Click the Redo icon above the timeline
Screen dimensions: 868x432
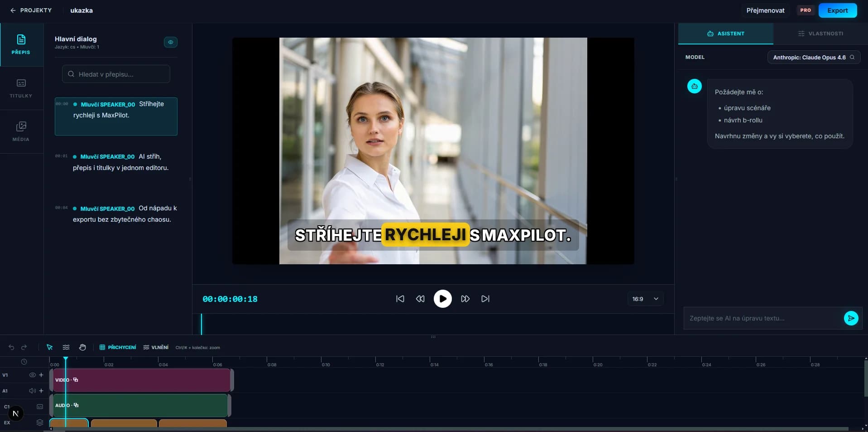[x=24, y=347]
